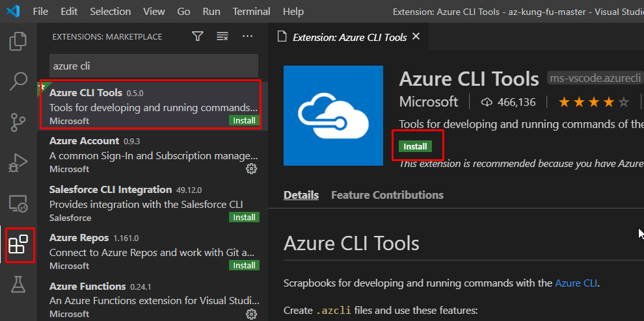Close the Extension: Azure CLI Tools tab
Viewport: 644px width, 321px height.
416,36
